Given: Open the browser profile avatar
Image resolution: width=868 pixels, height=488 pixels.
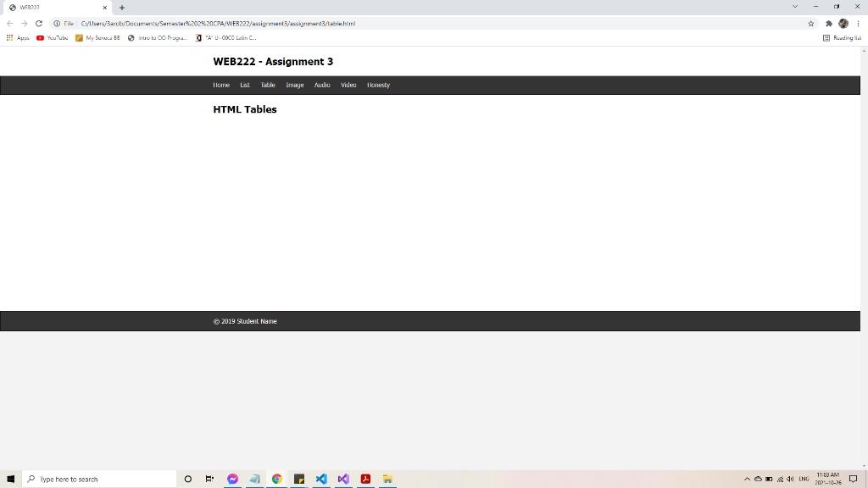Looking at the screenshot, I should 842,24.
